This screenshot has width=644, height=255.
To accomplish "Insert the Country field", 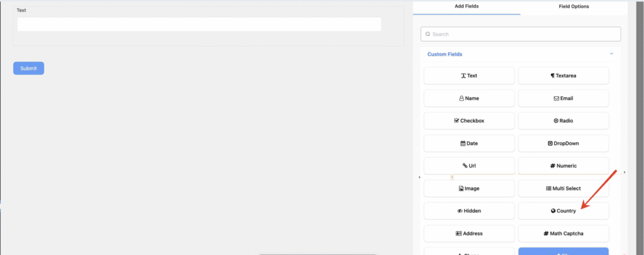I will tap(563, 211).
